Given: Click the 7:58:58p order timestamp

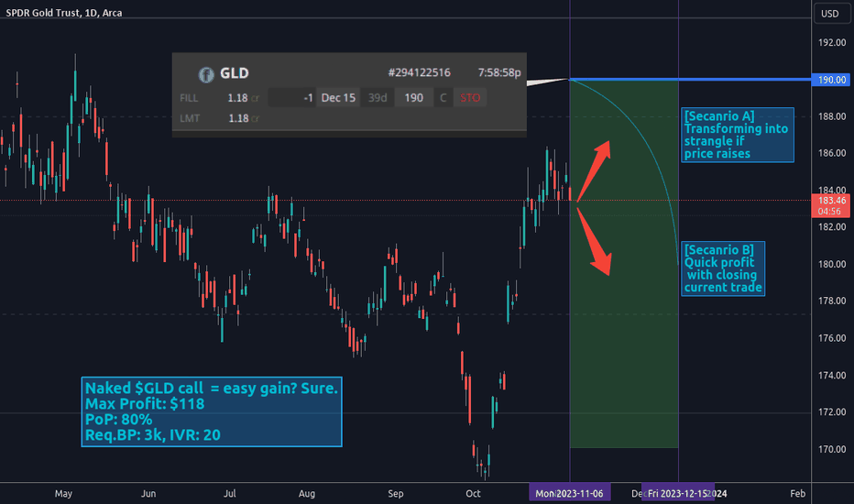Looking at the screenshot, I should click(x=498, y=72).
